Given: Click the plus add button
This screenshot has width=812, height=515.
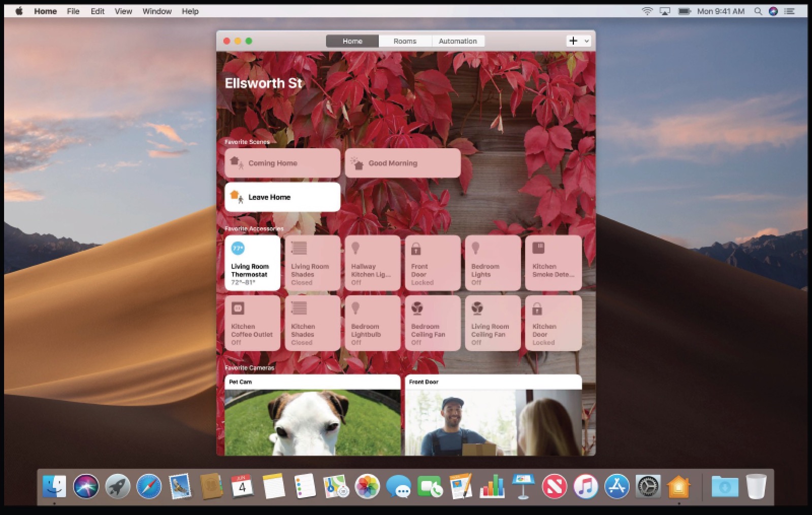Looking at the screenshot, I should (573, 41).
